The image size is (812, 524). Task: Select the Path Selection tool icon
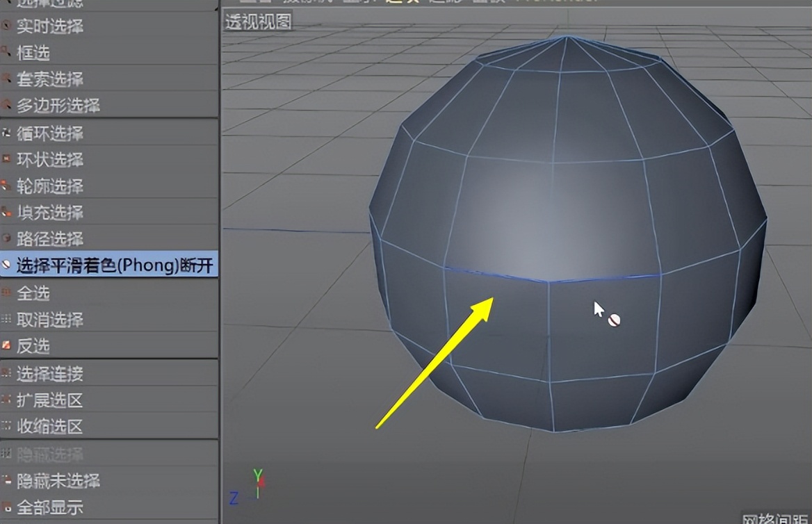tap(6, 239)
